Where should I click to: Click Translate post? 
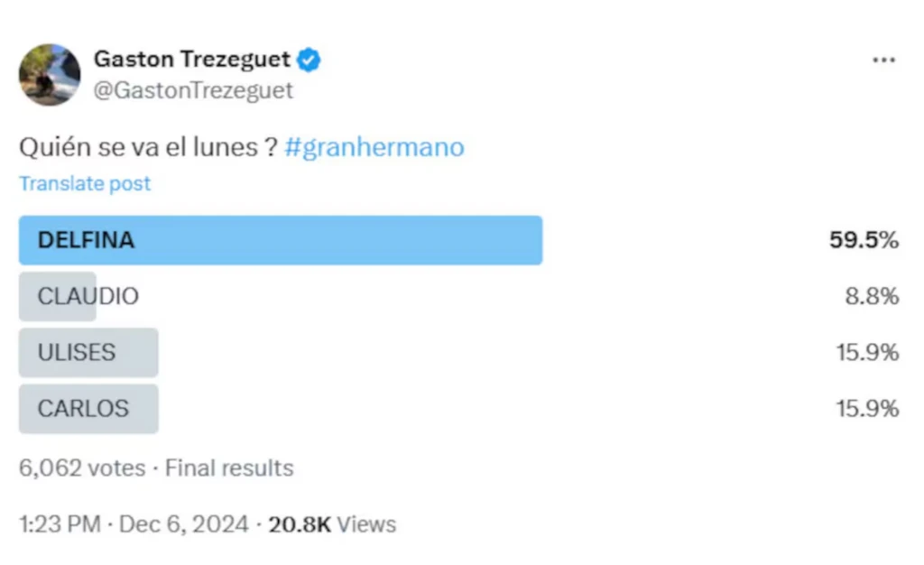[x=85, y=184]
